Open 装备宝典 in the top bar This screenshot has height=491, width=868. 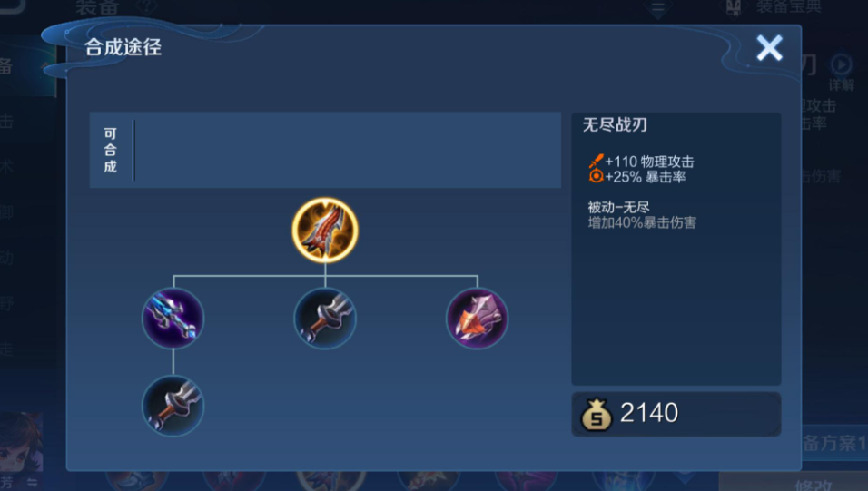point(789,8)
